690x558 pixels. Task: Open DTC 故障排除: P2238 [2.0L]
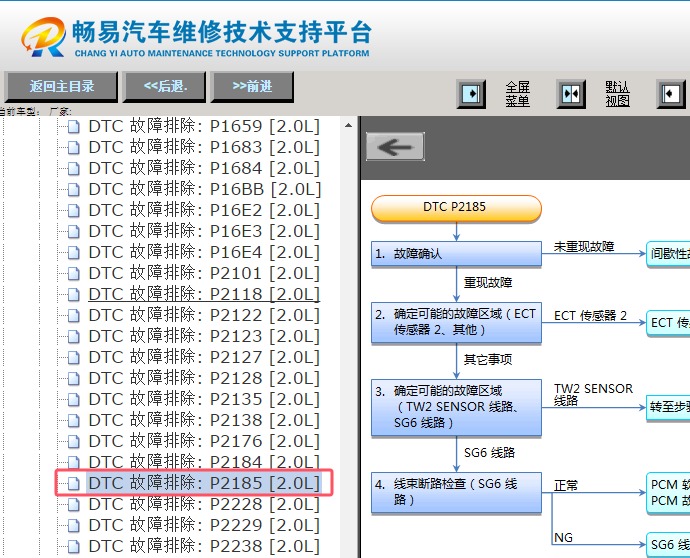click(x=204, y=547)
